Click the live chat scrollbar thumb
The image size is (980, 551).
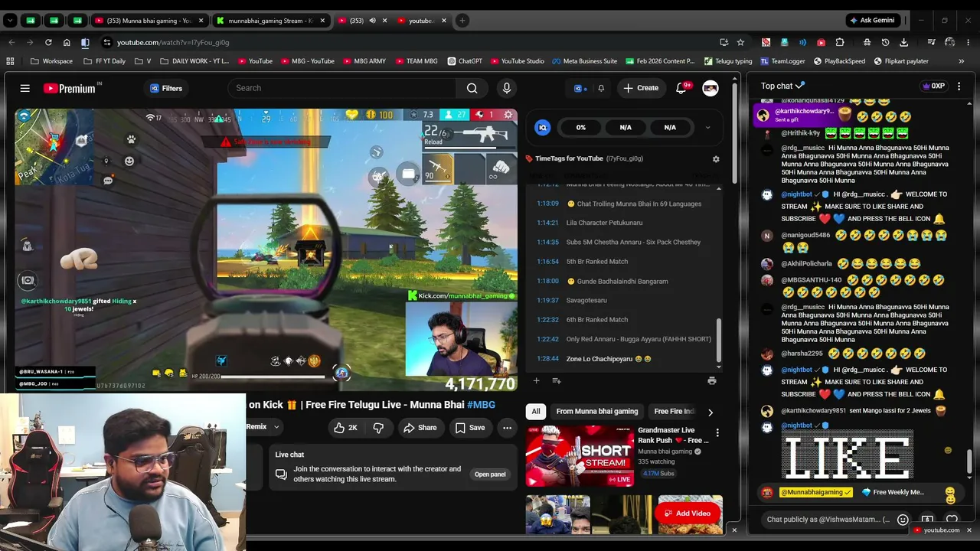[969, 461]
